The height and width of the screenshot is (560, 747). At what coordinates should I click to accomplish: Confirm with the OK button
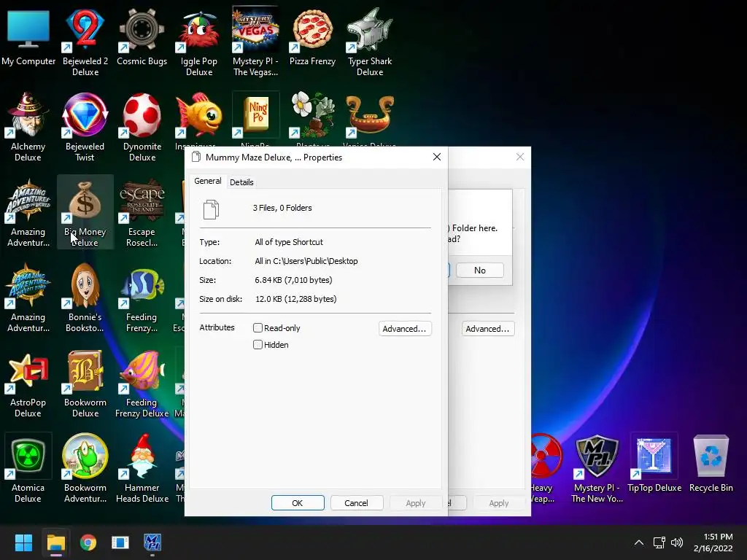[298, 503]
